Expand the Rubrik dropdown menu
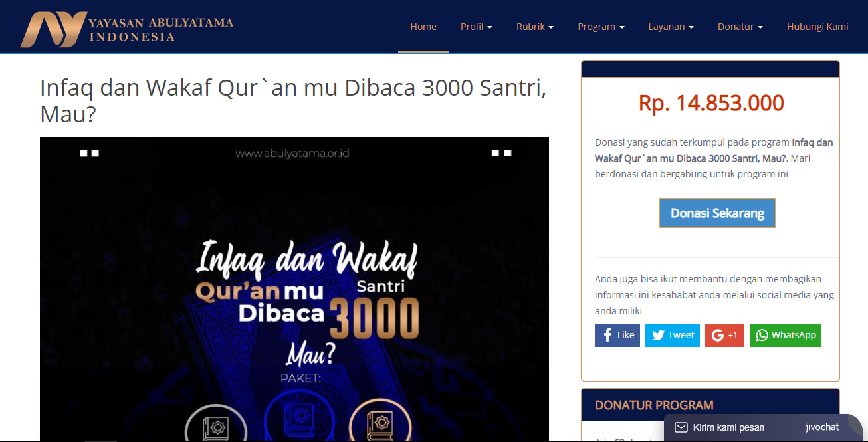This screenshot has width=868, height=442. coord(535,27)
